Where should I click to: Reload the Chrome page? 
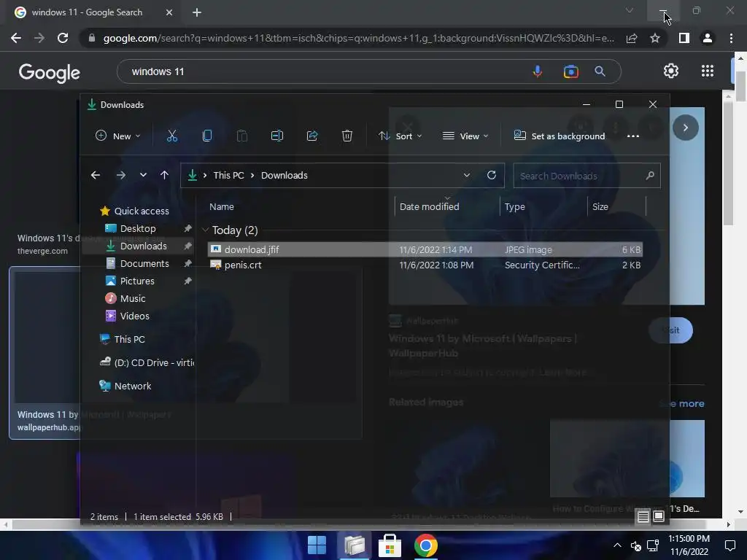[63, 38]
